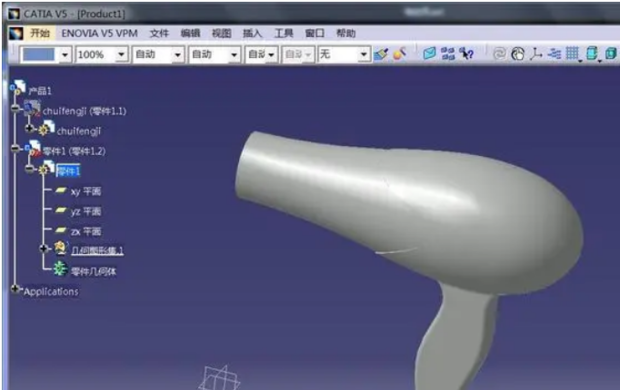Collapse the chuifengji (零件1.1) node
The width and height of the screenshot is (620, 390).
point(16,108)
